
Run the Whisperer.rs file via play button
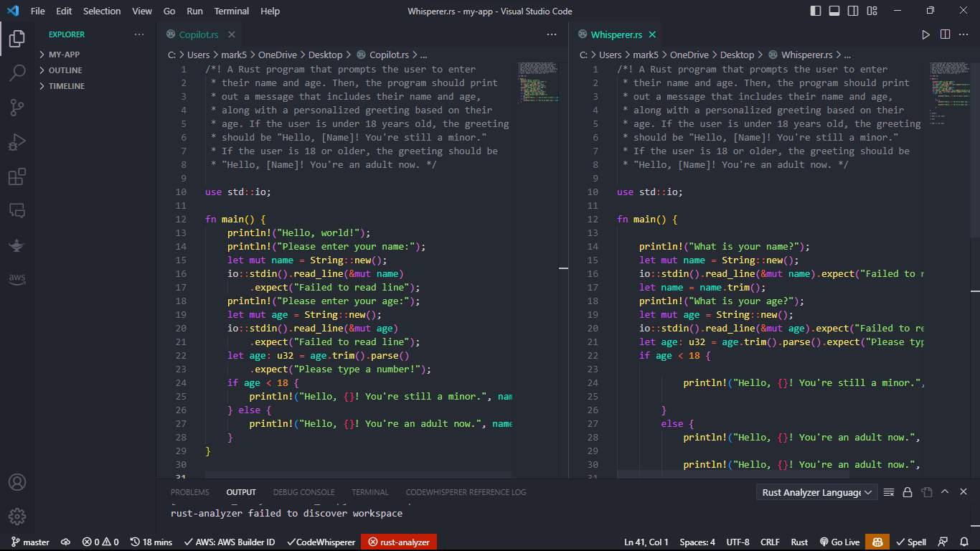[926, 34]
